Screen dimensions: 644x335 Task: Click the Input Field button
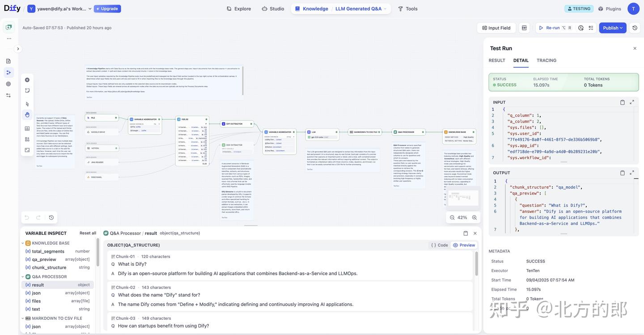(x=496, y=28)
